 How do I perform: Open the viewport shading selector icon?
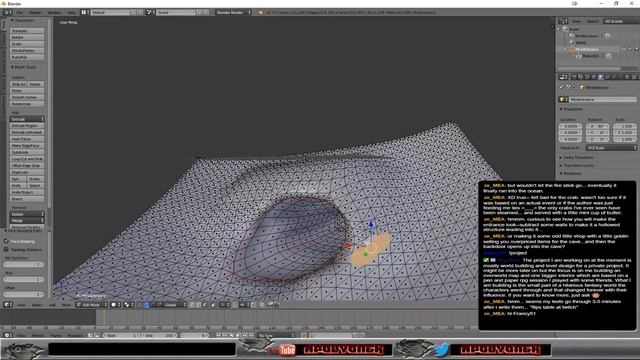pos(116,304)
